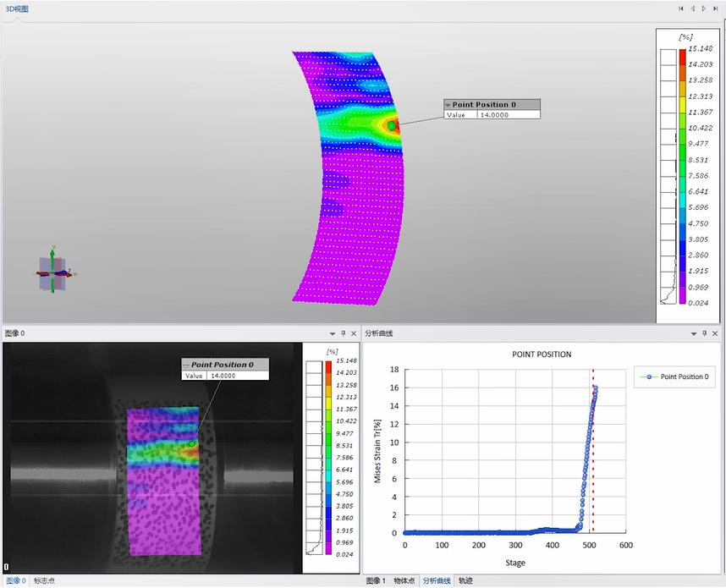Open the 图像 0 panel dropdown menu
This screenshot has height=588, width=726.
(x=333, y=333)
